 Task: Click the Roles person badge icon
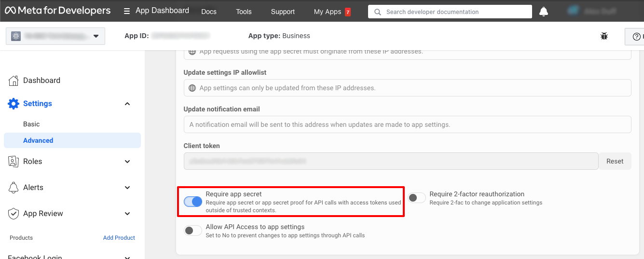[14, 162]
